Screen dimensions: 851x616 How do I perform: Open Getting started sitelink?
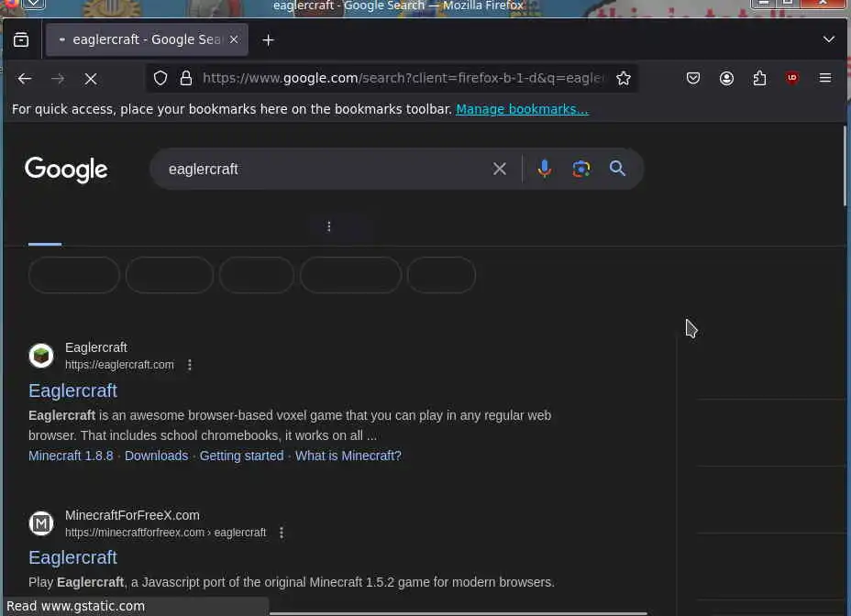click(241, 456)
